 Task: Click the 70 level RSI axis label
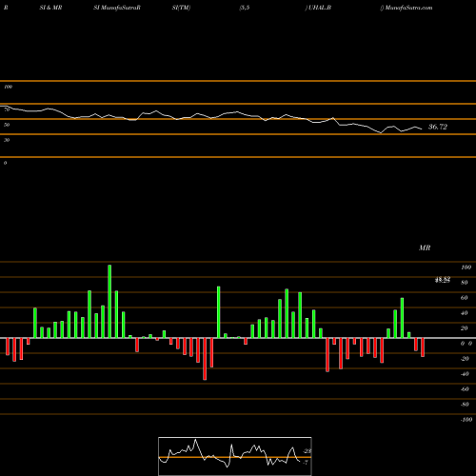pos(7,109)
